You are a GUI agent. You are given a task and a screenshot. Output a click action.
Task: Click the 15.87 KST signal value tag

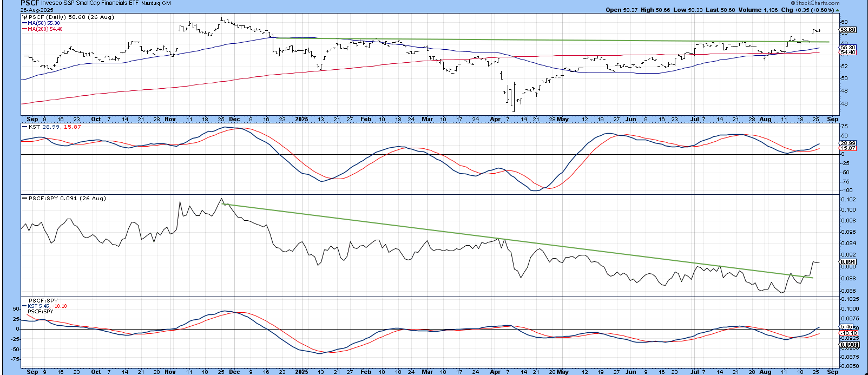tap(847, 148)
